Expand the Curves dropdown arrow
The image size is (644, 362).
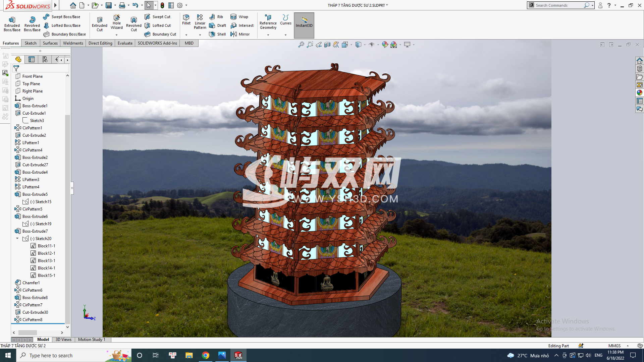pyautogui.click(x=285, y=35)
